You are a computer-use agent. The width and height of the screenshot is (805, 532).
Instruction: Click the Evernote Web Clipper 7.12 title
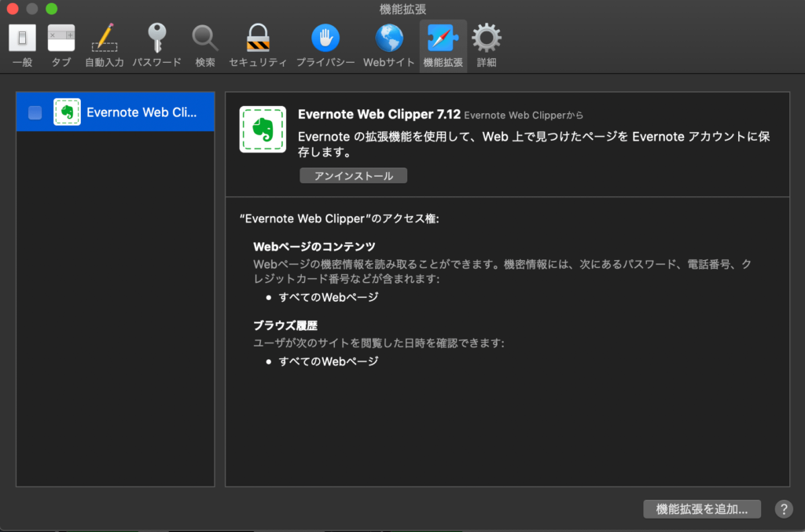tap(379, 115)
